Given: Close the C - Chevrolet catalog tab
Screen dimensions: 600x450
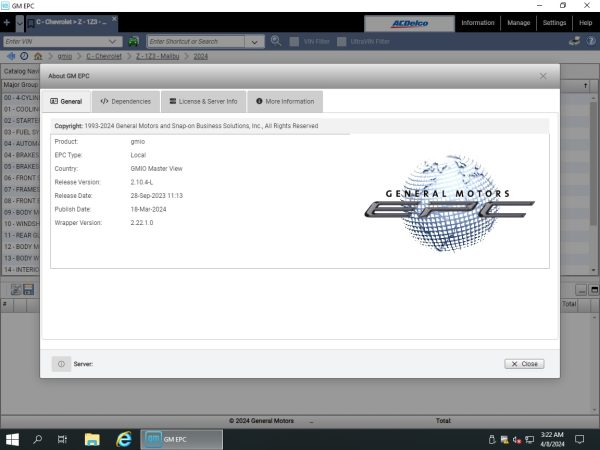Looking at the screenshot, I should pyautogui.click(x=114, y=18).
